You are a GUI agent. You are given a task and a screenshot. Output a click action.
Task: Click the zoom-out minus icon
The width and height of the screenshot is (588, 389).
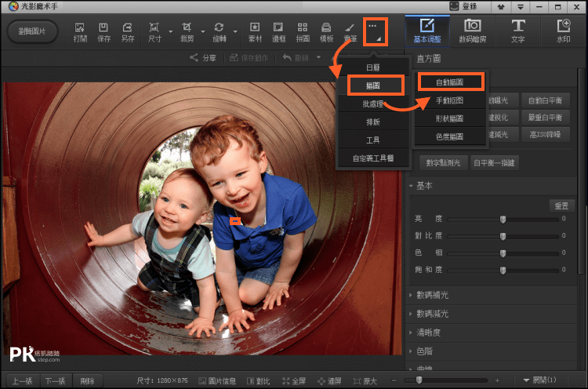coord(394,380)
